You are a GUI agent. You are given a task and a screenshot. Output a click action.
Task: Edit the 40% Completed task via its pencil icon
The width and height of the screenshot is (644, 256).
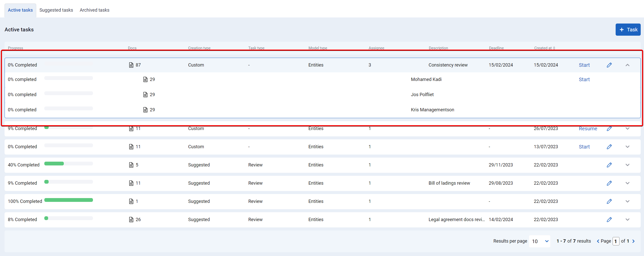point(609,165)
